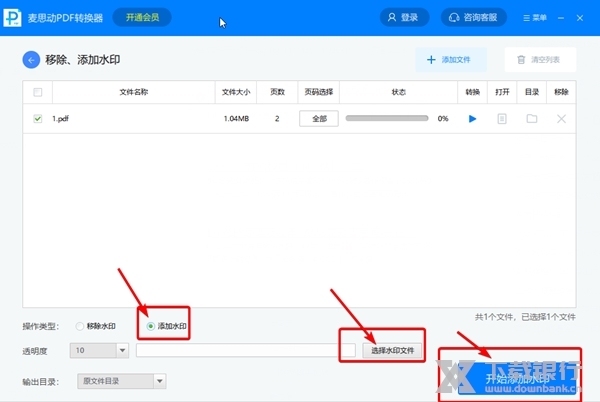This screenshot has width=600, height=402.
Task: Remove 1.pdf with the X icon
Action: (561, 119)
